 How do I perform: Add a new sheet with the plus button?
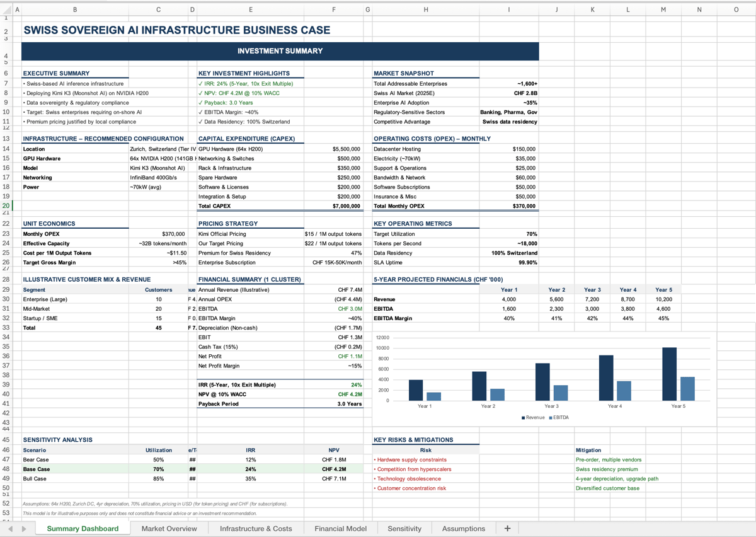click(507, 528)
